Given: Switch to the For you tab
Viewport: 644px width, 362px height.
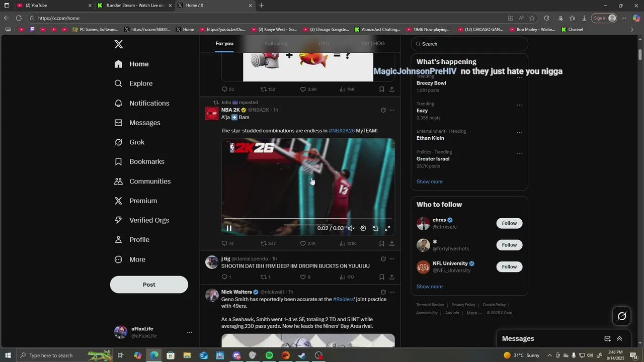Looking at the screenshot, I should [224, 44].
